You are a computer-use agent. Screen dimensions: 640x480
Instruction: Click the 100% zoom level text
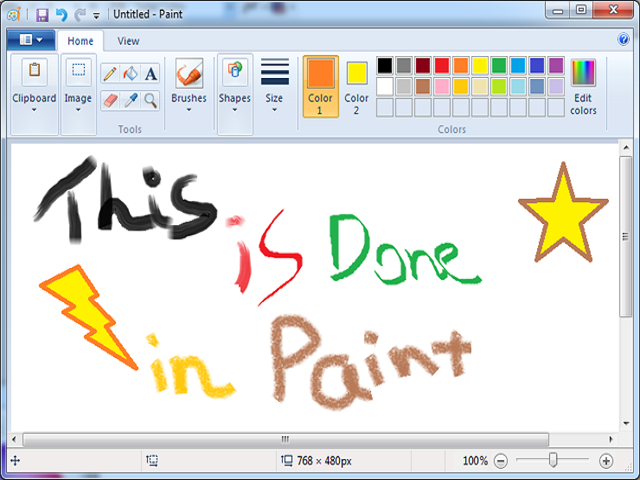pyautogui.click(x=475, y=461)
